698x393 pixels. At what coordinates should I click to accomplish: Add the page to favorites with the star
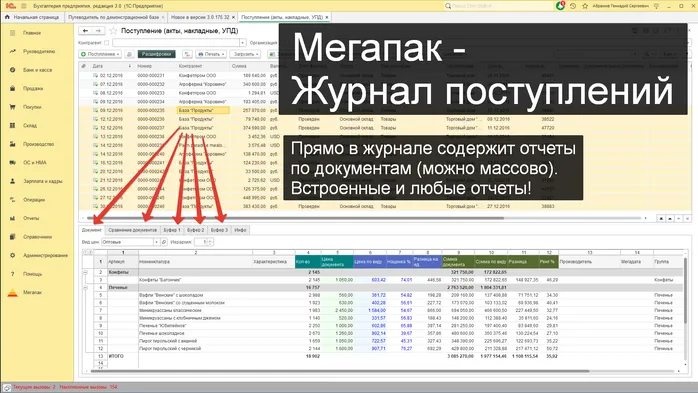113,31
